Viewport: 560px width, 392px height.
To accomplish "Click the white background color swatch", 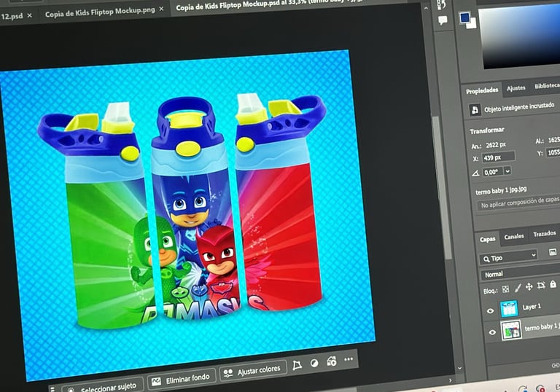I will click(x=472, y=24).
